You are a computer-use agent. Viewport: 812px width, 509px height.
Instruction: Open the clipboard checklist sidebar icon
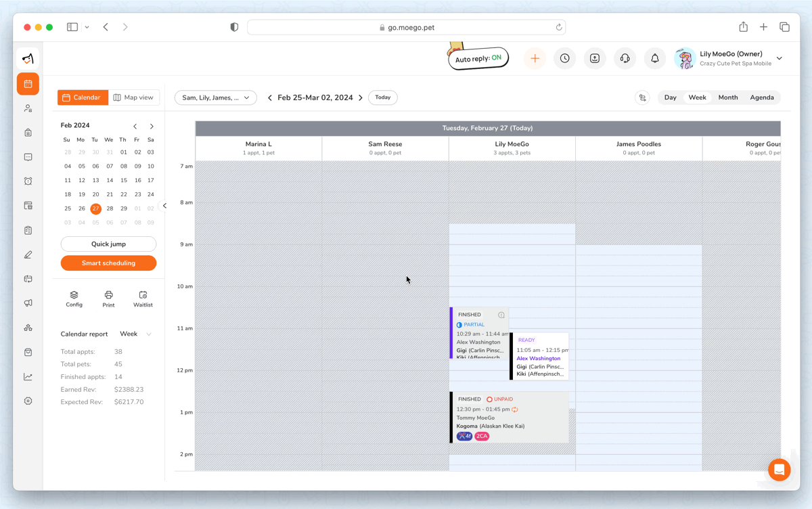(28, 230)
